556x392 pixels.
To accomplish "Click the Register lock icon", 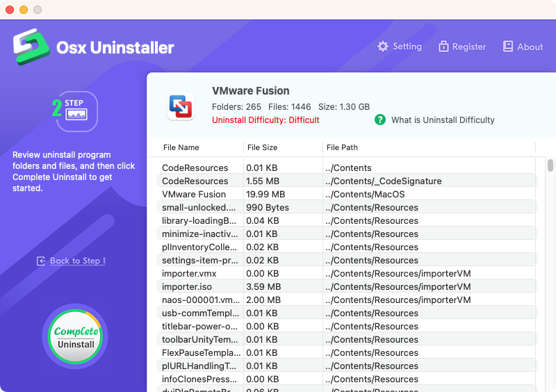I will pyautogui.click(x=443, y=47).
